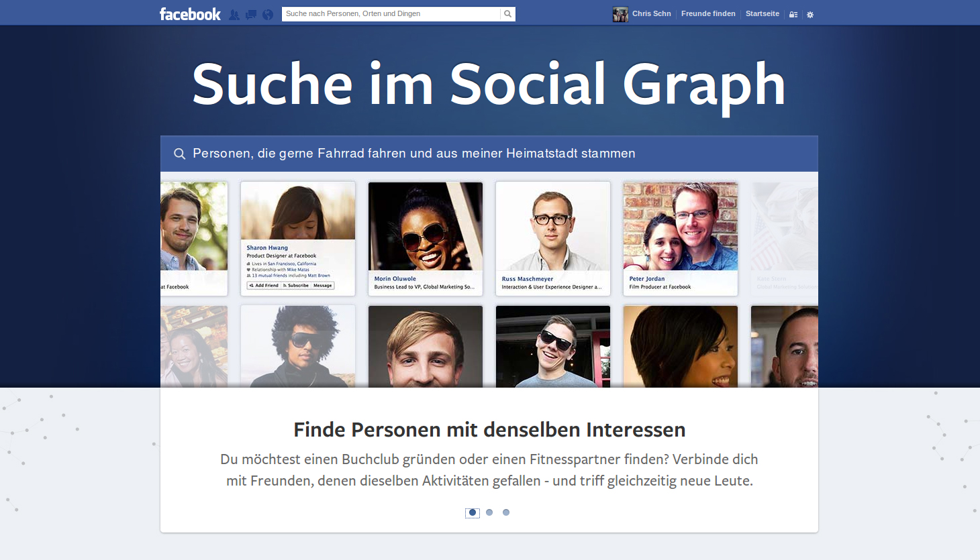Click the name Morin Oluwole

point(395,279)
